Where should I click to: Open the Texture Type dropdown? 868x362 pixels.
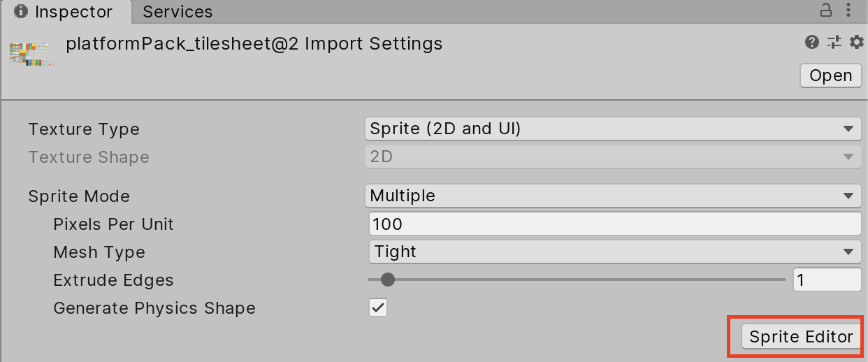[612, 129]
